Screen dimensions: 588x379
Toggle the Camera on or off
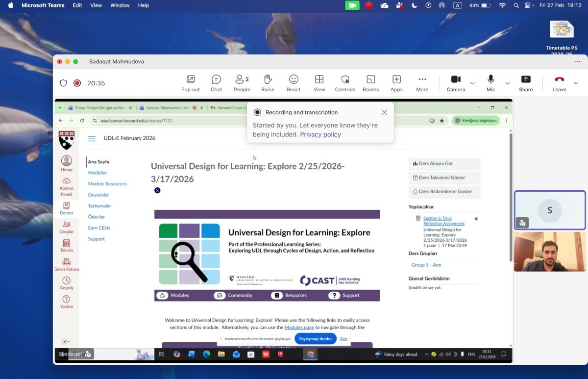pyautogui.click(x=456, y=83)
